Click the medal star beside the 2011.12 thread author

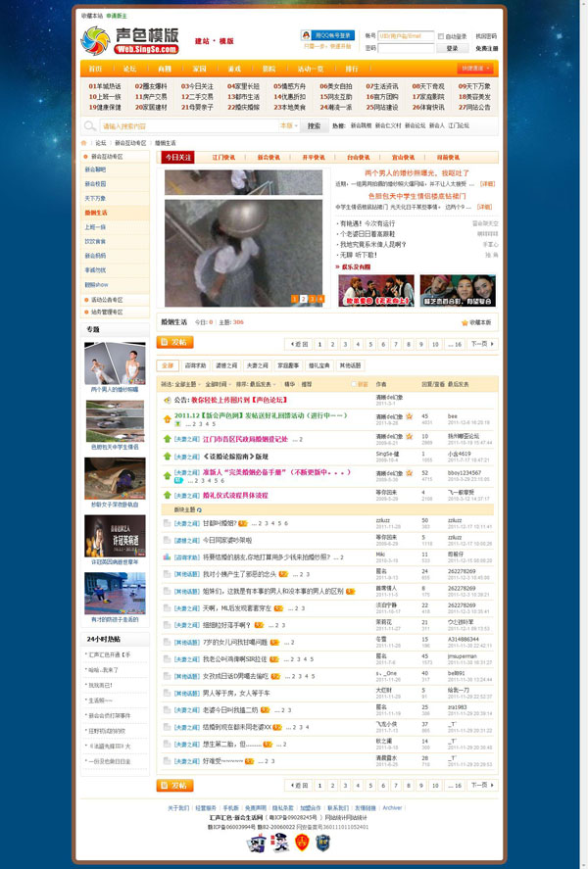pos(409,416)
